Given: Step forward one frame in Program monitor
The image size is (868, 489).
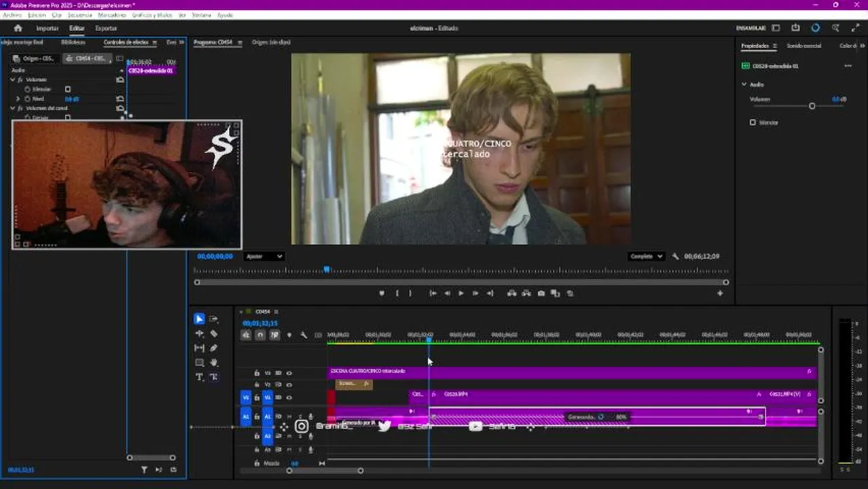Looking at the screenshot, I should click(x=475, y=293).
